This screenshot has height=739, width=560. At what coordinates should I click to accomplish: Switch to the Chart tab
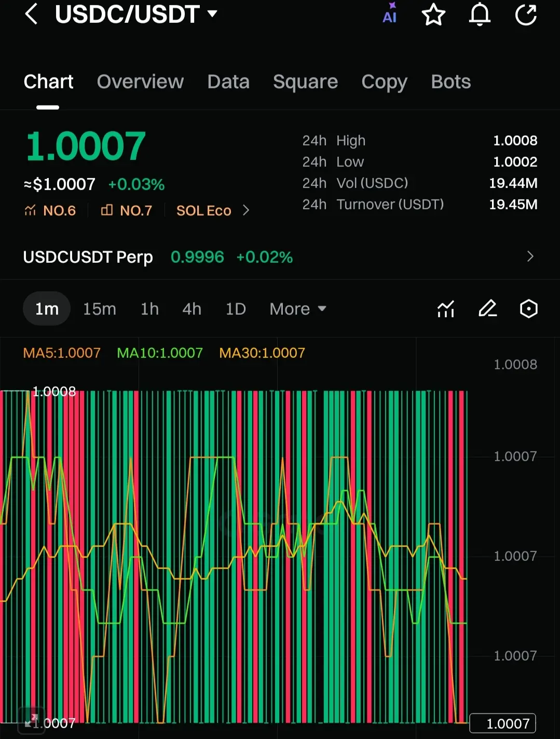[x=48, y=82]
